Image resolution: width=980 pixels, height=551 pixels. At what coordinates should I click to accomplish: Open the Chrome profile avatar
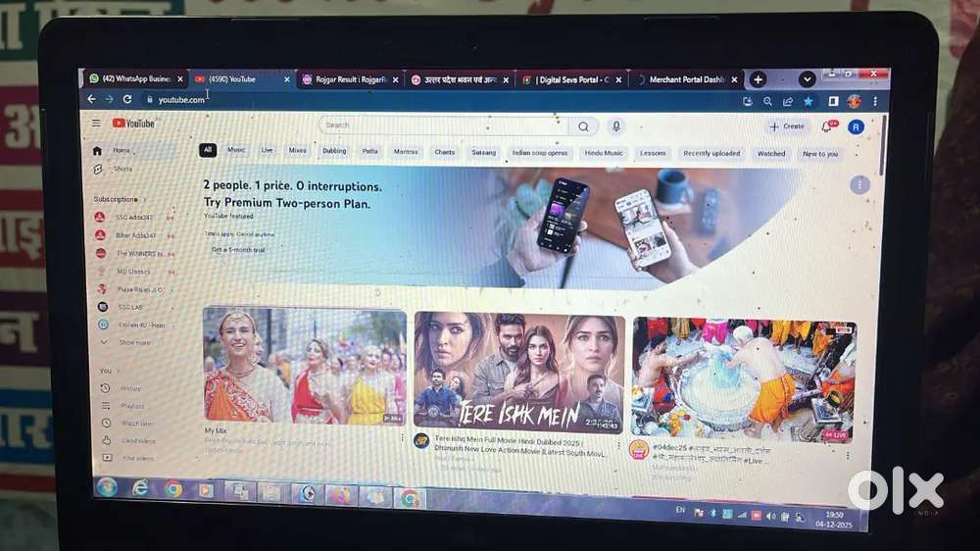[854, 101]
